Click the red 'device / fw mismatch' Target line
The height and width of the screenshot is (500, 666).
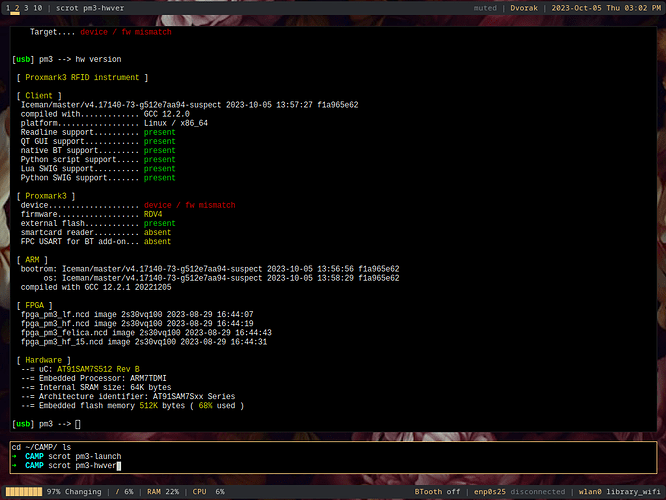[126, 32]
